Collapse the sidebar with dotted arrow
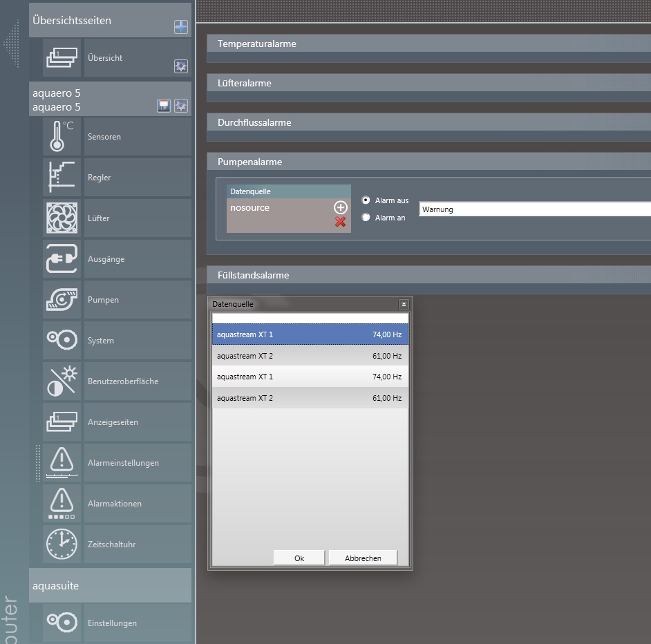The height and width of the screenshot is (644, 651). click(x=12, y=44)
